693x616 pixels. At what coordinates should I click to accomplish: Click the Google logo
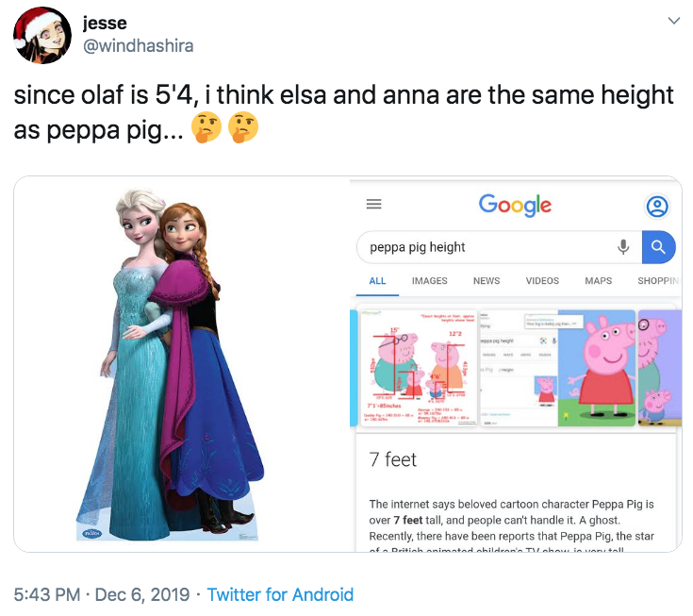tap(515, 205)
